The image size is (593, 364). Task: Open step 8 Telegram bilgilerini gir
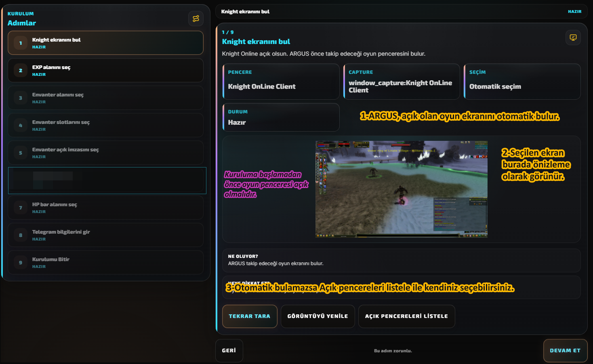(x=105, y=235)
